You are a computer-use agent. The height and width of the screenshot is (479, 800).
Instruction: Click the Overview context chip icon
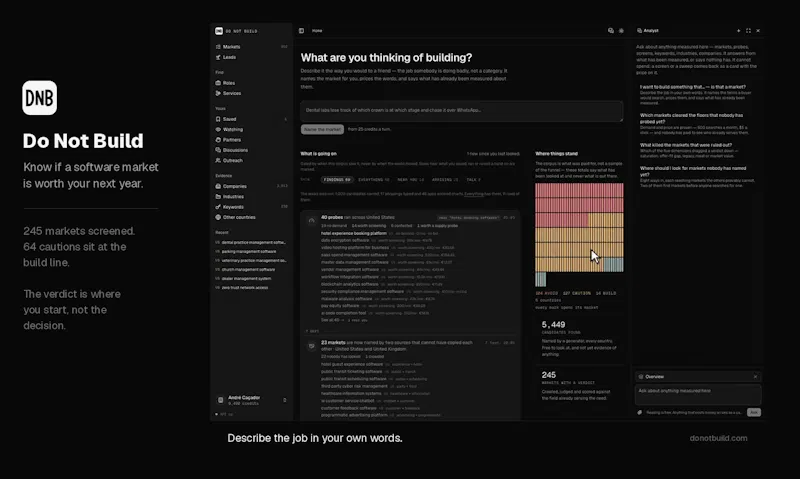coord(641,376)
